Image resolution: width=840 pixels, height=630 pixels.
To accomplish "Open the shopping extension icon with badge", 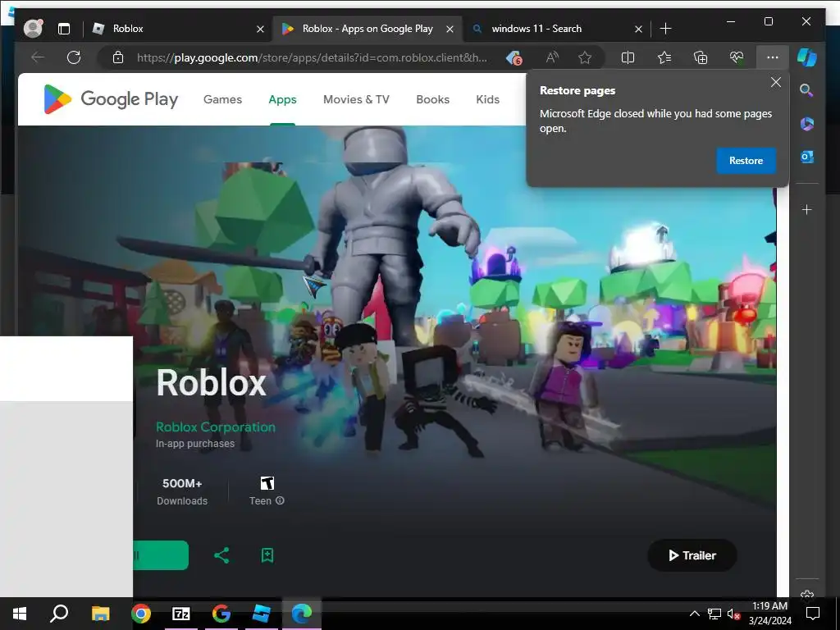I will (514, 57).
